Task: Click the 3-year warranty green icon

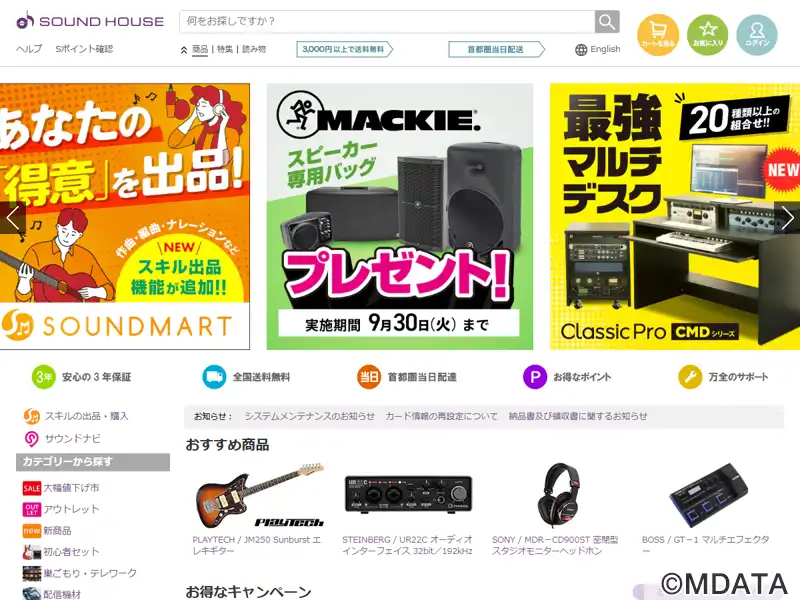Action: point(43,377)
